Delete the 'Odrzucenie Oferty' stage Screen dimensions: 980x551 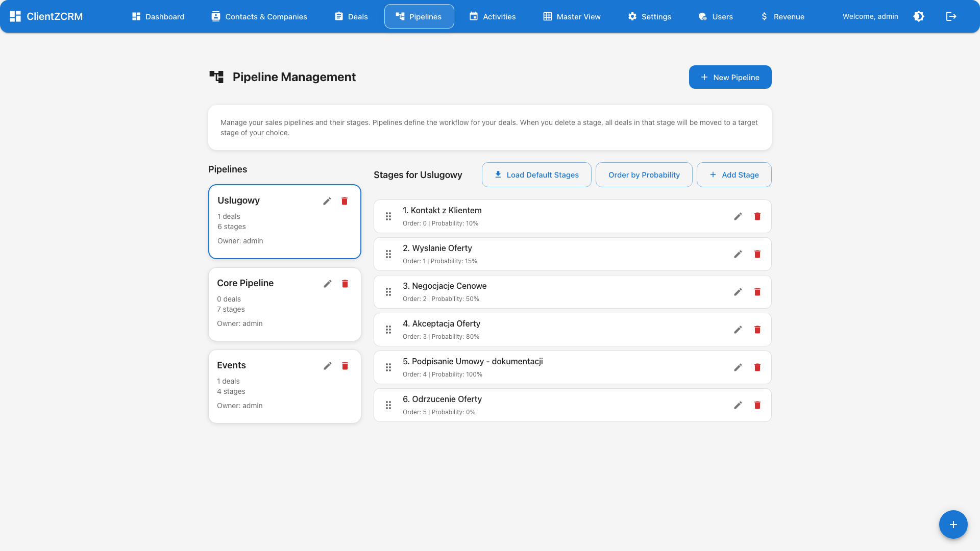click(757, 405)
